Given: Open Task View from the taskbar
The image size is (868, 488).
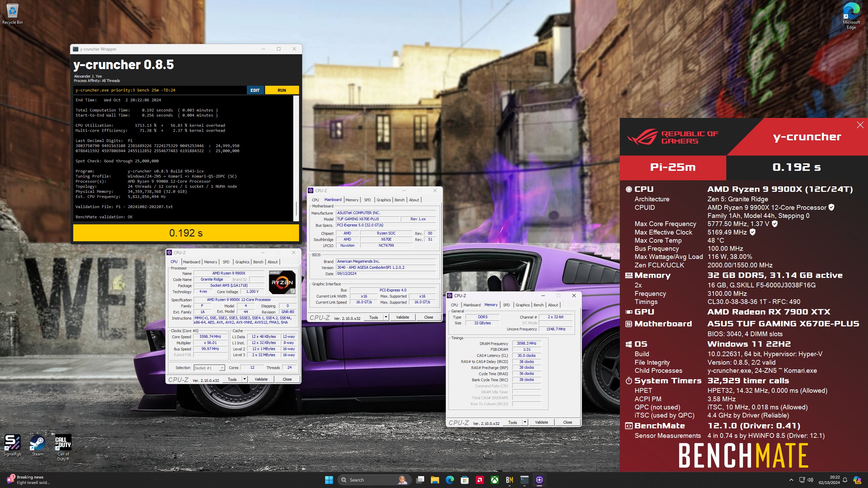Looking at the screenshot, I should 420,480.
